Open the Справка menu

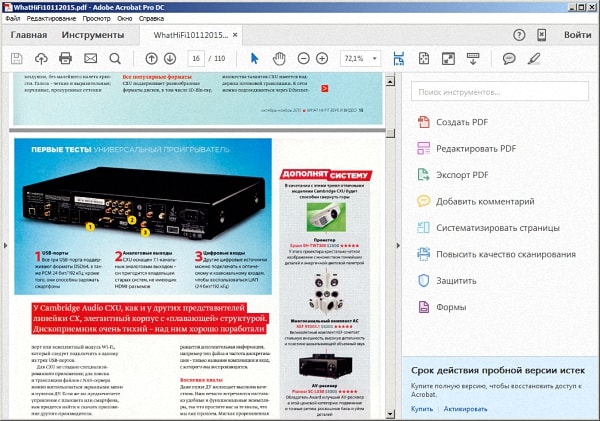(x=151, y=18)
